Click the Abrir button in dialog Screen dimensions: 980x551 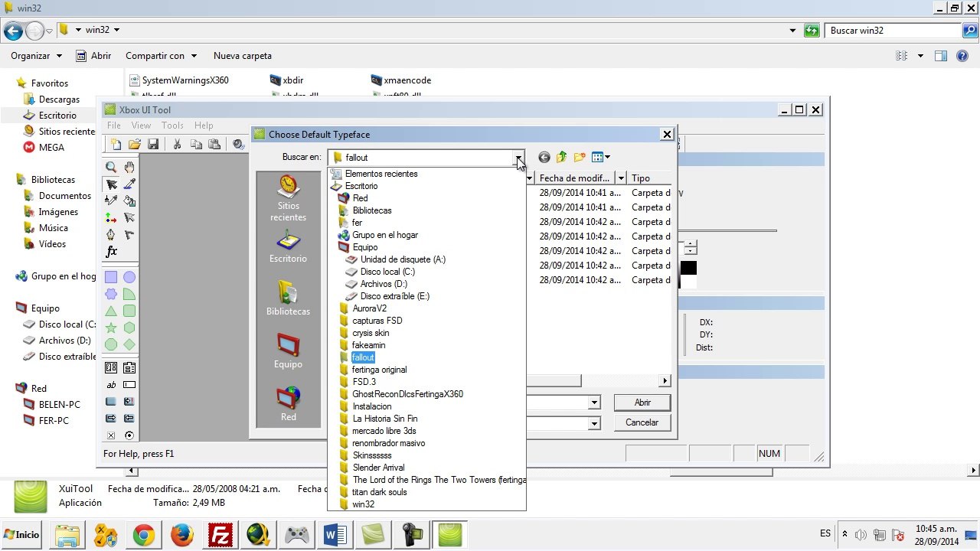coord(642,403)
